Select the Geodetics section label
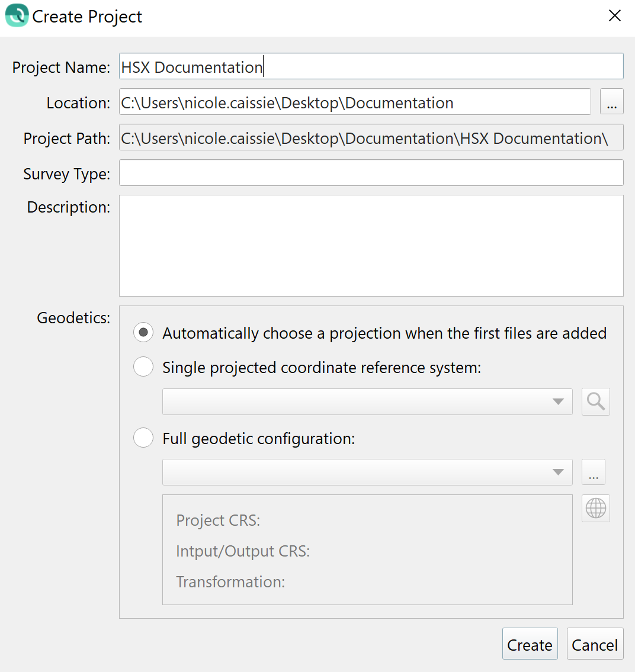635x672 pixels. coord(73,318)
